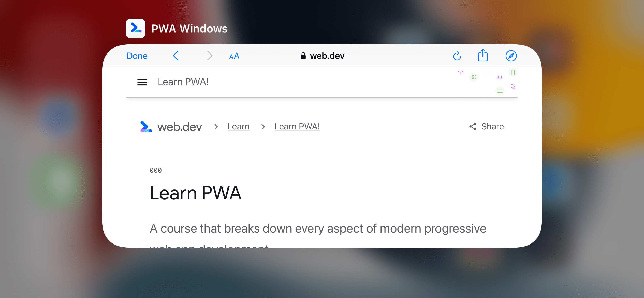Click the Share link on the page
The height and width of the screenshot is (298, 644).
pyautogui.click(x=486, y=126)
